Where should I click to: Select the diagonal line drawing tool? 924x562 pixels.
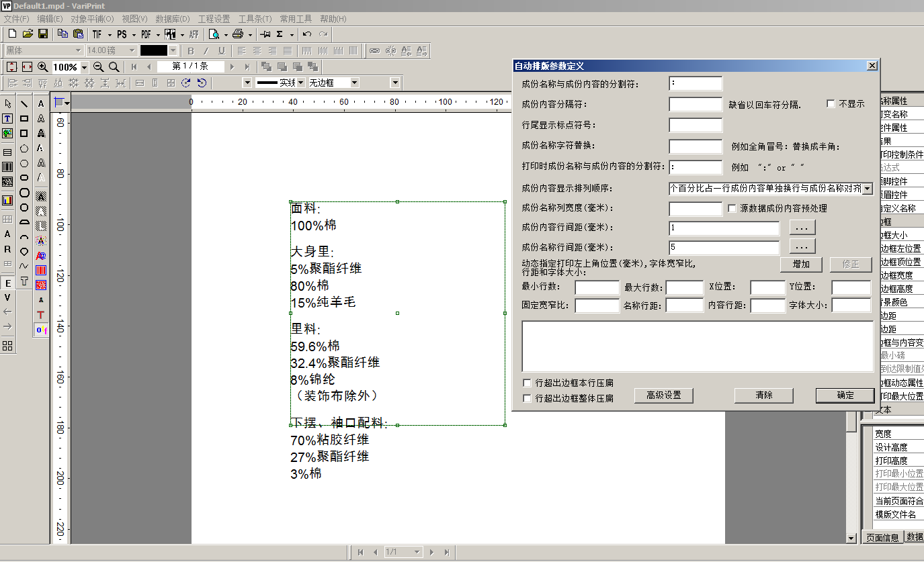click(x=24, y=104)
